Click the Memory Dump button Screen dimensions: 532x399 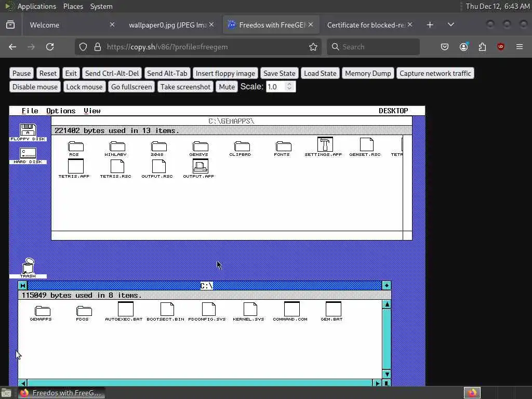pyautogui.click(x=368, y=73)
